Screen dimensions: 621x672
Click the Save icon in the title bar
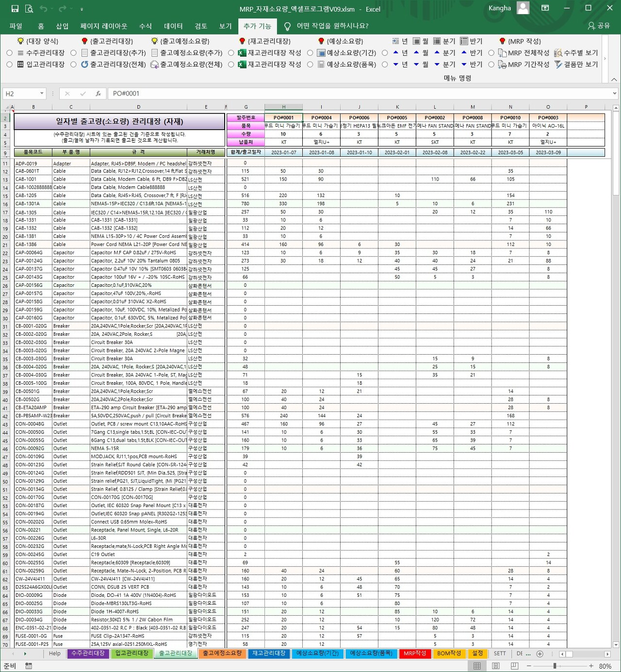point(15,8)
